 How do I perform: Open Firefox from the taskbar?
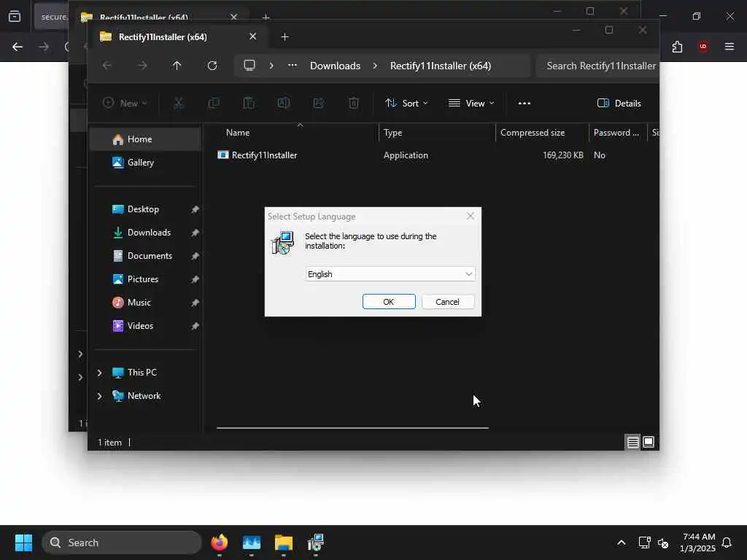point(219,542)
